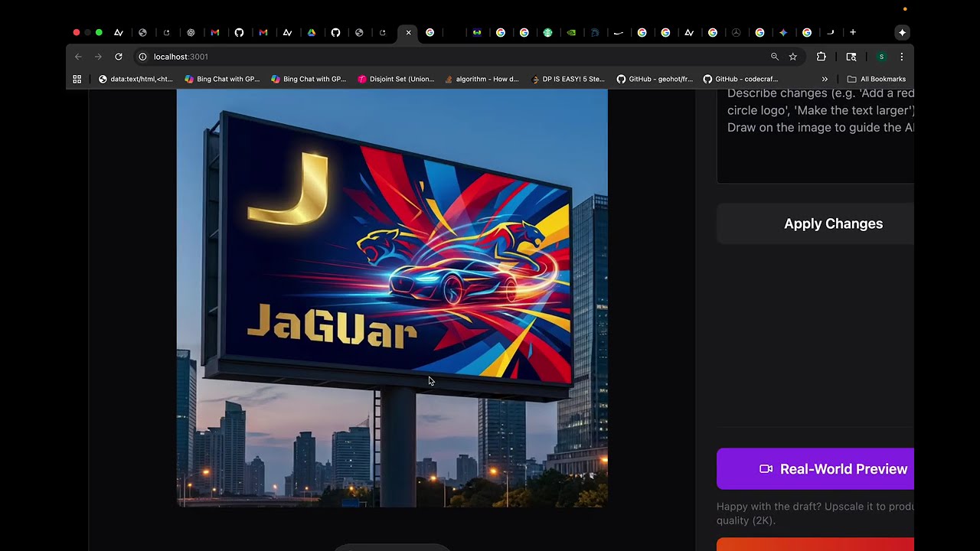Switch to the Nike swoosh tab
This screenshot has height=551, width=980.
[x=619, y=32]
